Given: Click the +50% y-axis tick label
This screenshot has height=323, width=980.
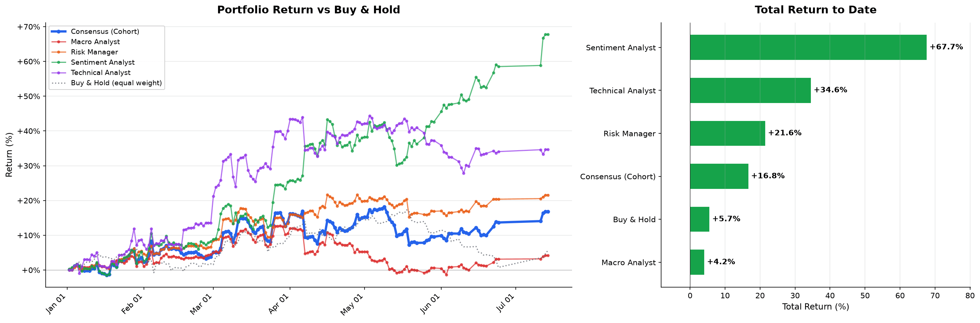Looking at the screenshot, I should coord(28,96).
